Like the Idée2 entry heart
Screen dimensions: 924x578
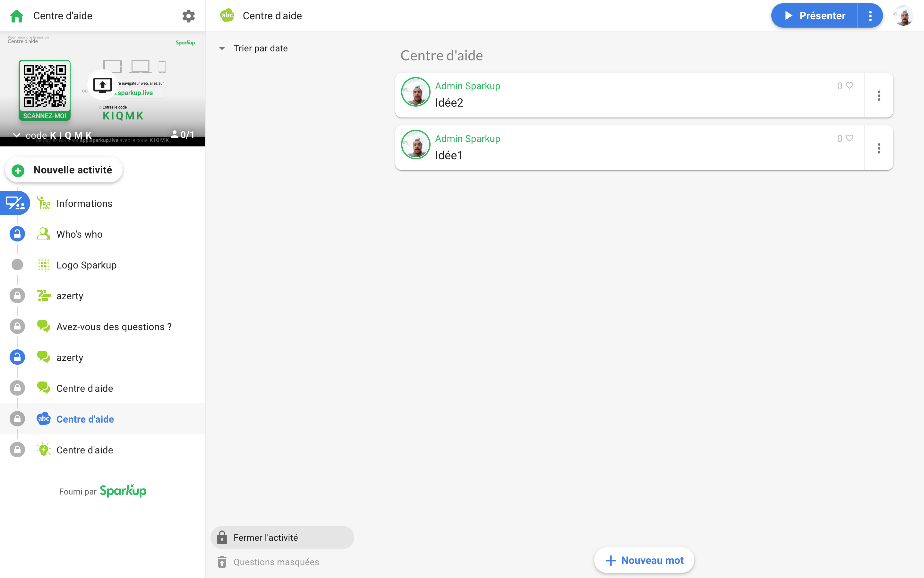tap(850, 86)
